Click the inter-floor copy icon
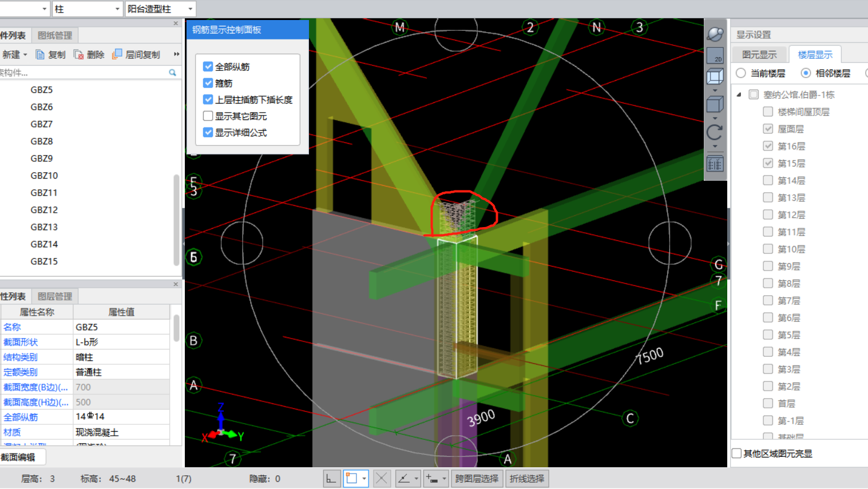This screenshot has height=489, width=868. coord(117,54)
